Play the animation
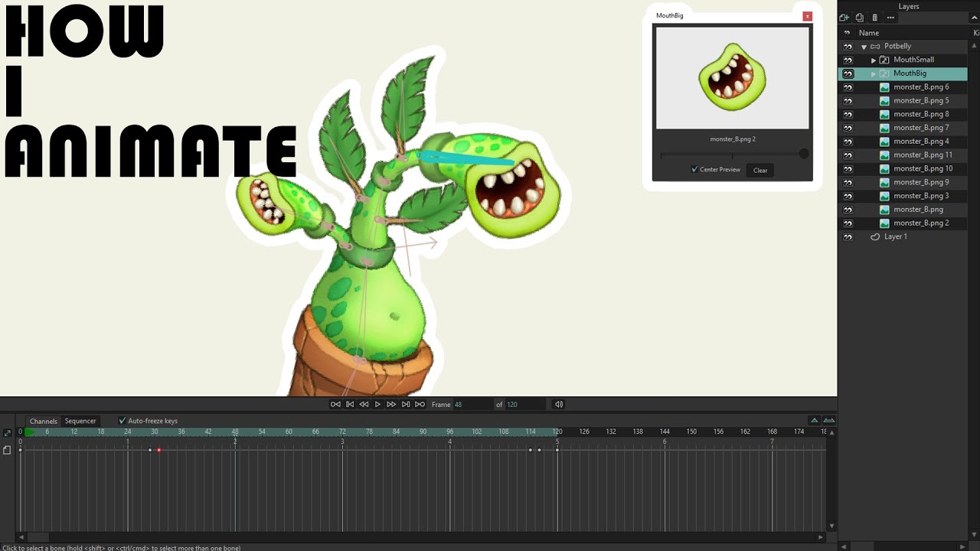The width and height of the screenshot is (980, 551). (x=377, y=404)
